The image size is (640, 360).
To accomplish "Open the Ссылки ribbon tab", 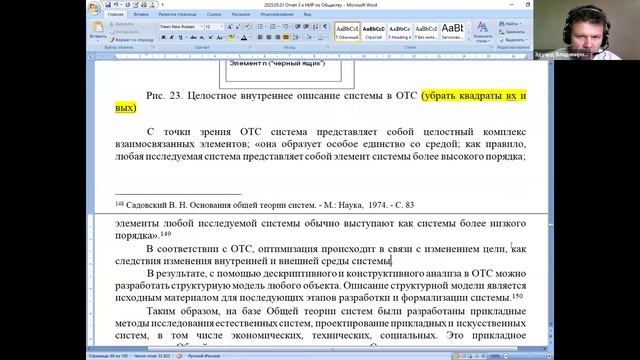I will (x=214, y=14).
